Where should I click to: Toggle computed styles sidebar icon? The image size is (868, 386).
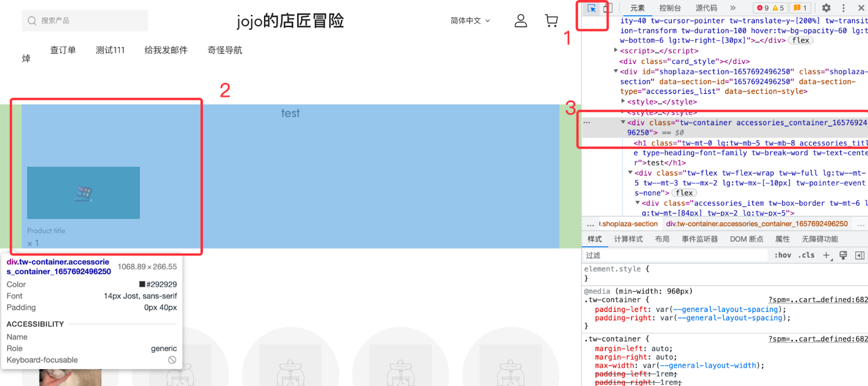[860, 255]
